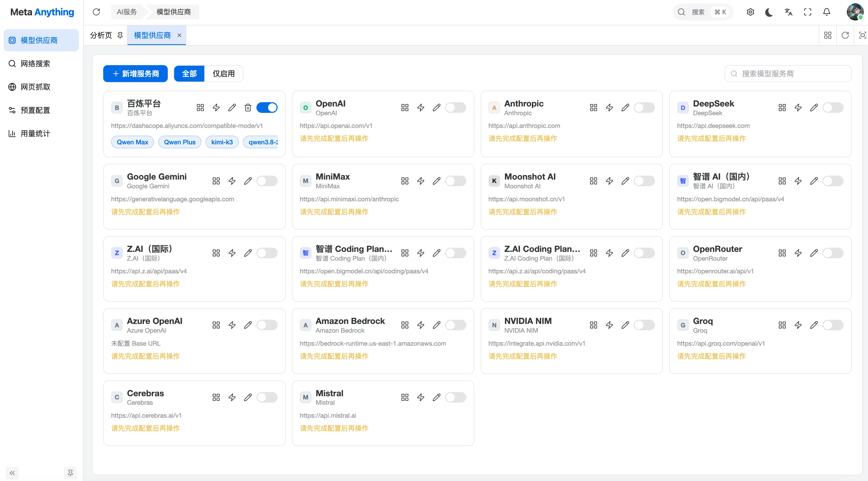868x481 pixels.
Task: Click AI服务 breadcrumb
Action: (x=127, y=12)
